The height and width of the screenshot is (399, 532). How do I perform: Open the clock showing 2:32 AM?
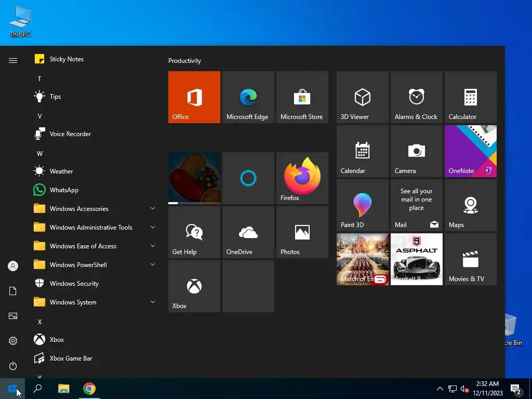coord(487,389)
